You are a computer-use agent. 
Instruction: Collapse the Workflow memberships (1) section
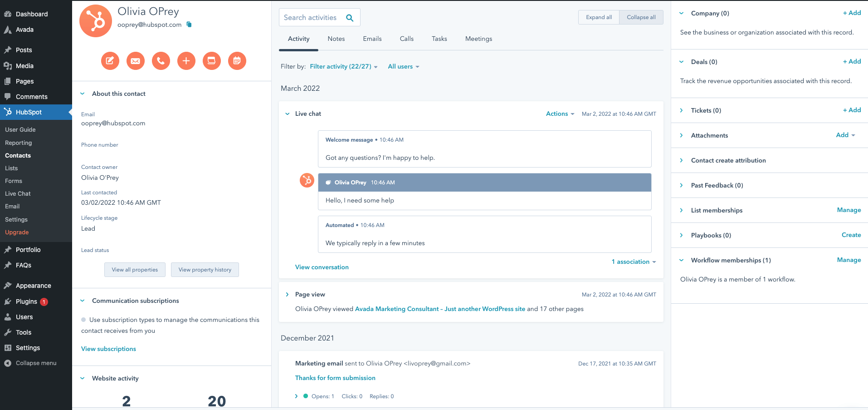[x=682, y=260]
